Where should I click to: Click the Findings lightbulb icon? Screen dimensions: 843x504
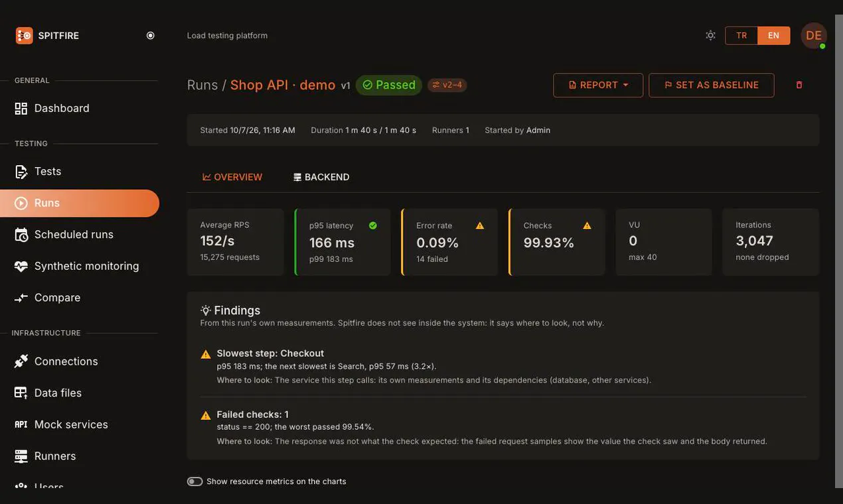pyautogui.click(x=206, y=310)
